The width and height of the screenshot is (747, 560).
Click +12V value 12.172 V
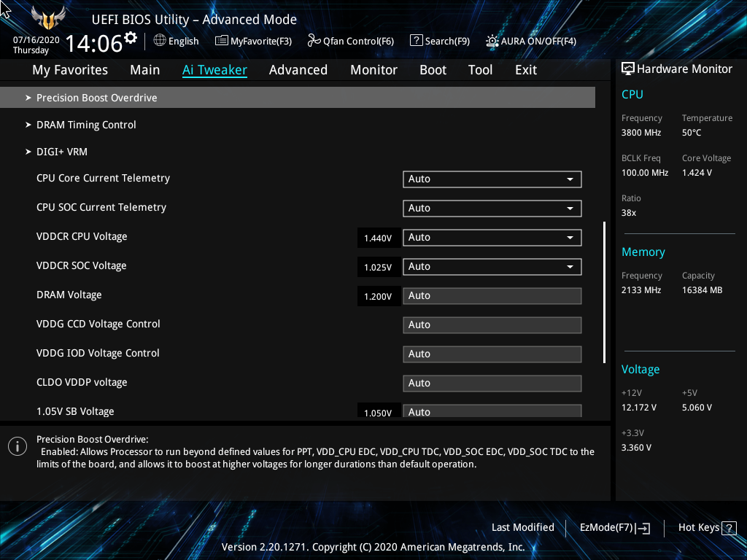click(639, 408)
